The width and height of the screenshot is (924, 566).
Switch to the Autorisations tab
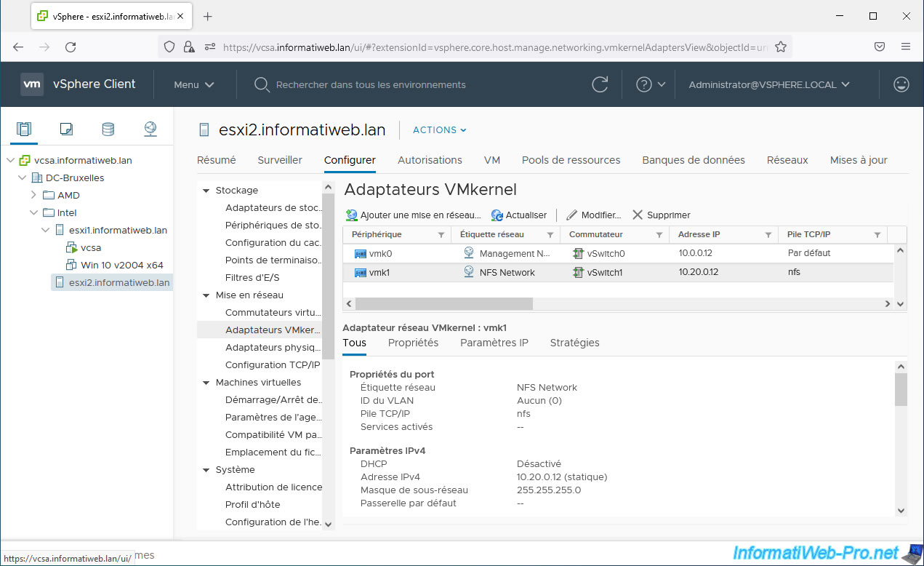pos(430,160)
